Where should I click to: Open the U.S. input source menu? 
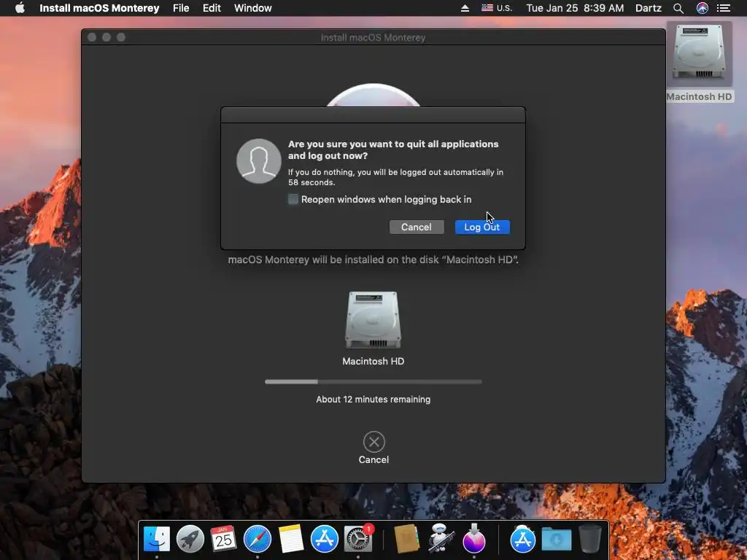click(x=497, y=8)
